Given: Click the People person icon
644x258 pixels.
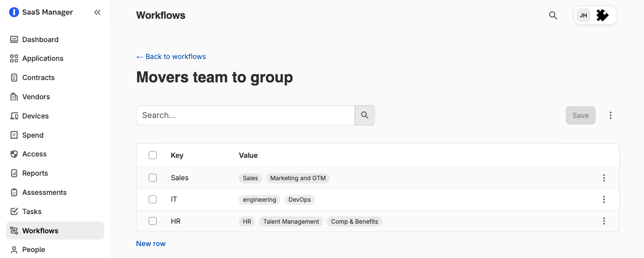Looking at the screenshot, I should coord(14,250).
